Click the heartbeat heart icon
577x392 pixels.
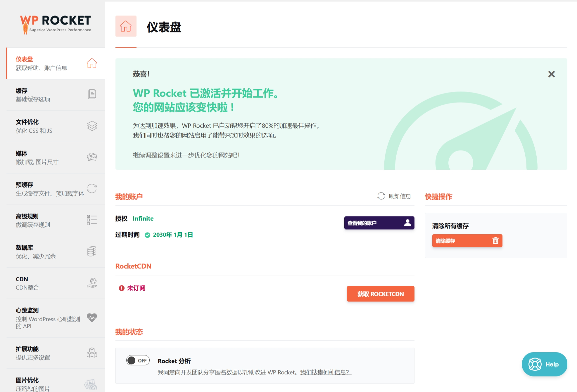pos(92,318)
